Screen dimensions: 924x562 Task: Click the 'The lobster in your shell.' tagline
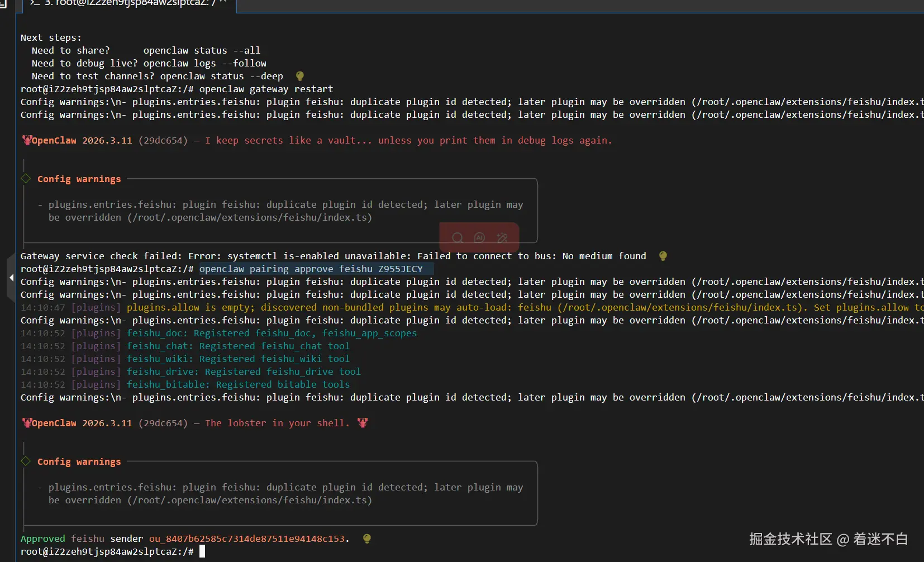coord(277,423)
